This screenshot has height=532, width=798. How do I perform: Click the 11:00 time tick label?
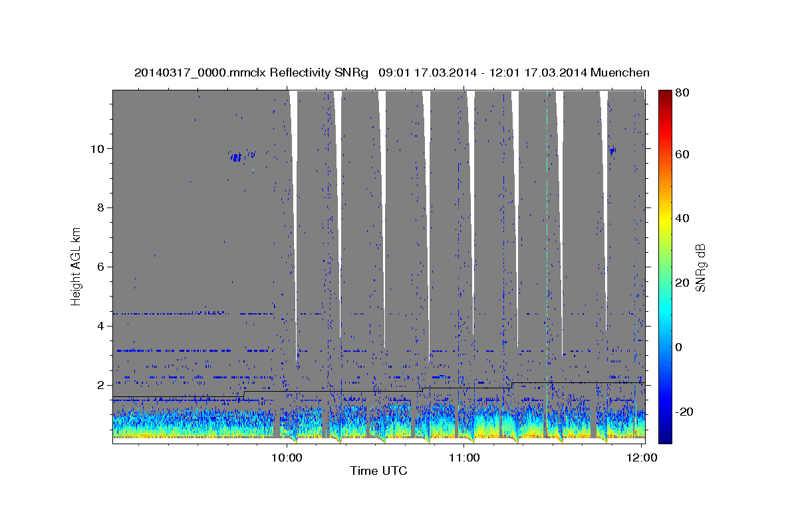click(x=464, y=458)
